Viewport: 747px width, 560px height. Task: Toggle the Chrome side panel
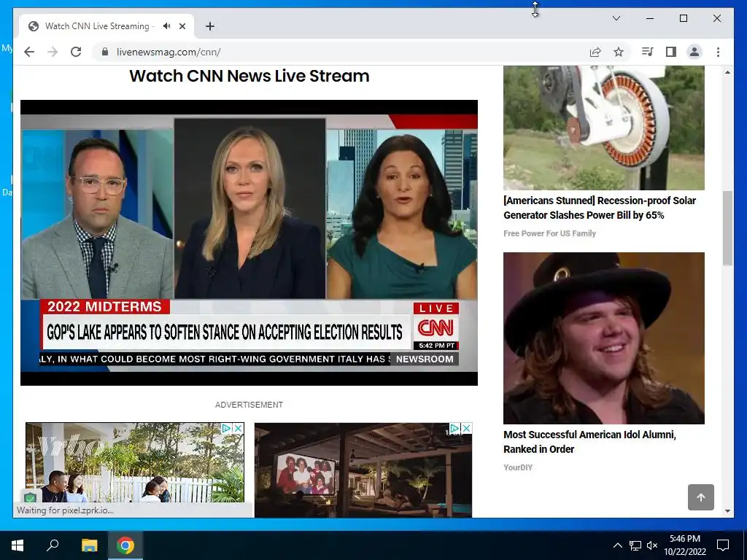(x=671, y=52)
